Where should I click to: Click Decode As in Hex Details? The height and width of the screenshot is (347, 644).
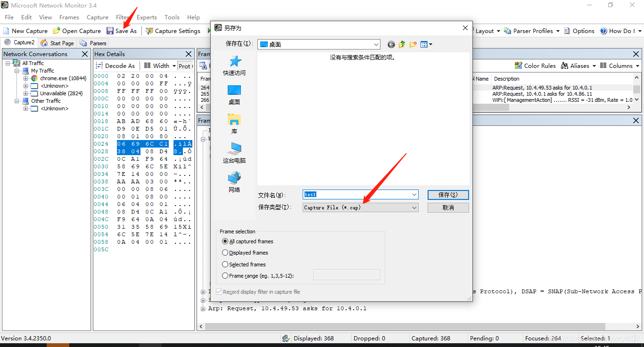(116, 66)
